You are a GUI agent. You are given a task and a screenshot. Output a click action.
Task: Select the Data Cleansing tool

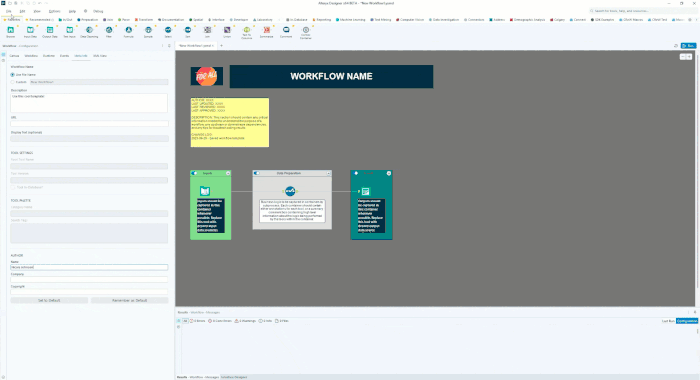tap(89, 32)
